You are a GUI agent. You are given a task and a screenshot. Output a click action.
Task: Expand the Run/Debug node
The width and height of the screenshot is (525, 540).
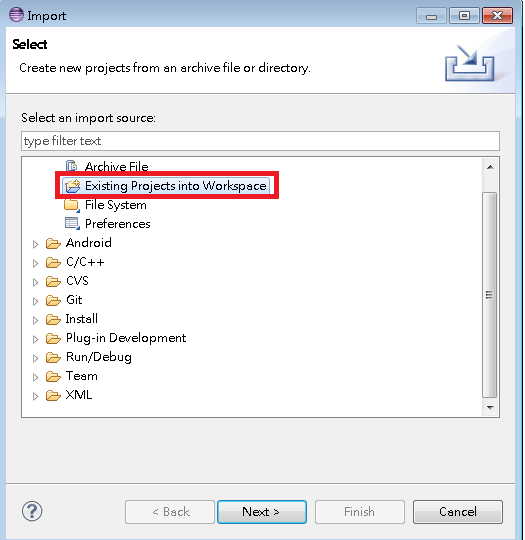pos(35,358)
